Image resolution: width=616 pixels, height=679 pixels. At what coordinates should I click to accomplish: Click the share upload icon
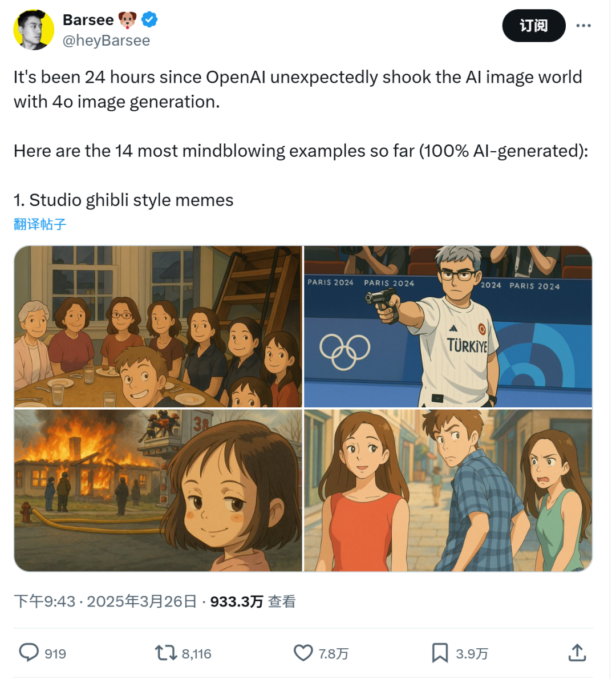coord(577,653)
